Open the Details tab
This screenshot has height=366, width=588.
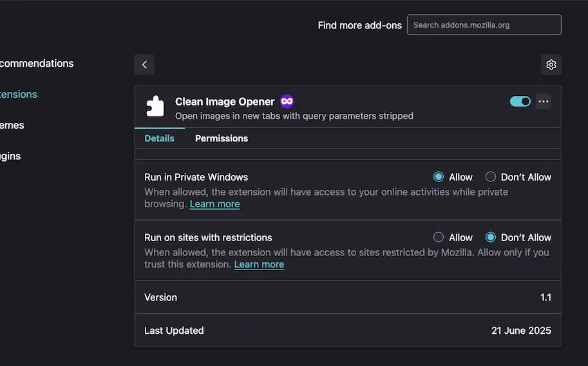click(x=159, y=138)
